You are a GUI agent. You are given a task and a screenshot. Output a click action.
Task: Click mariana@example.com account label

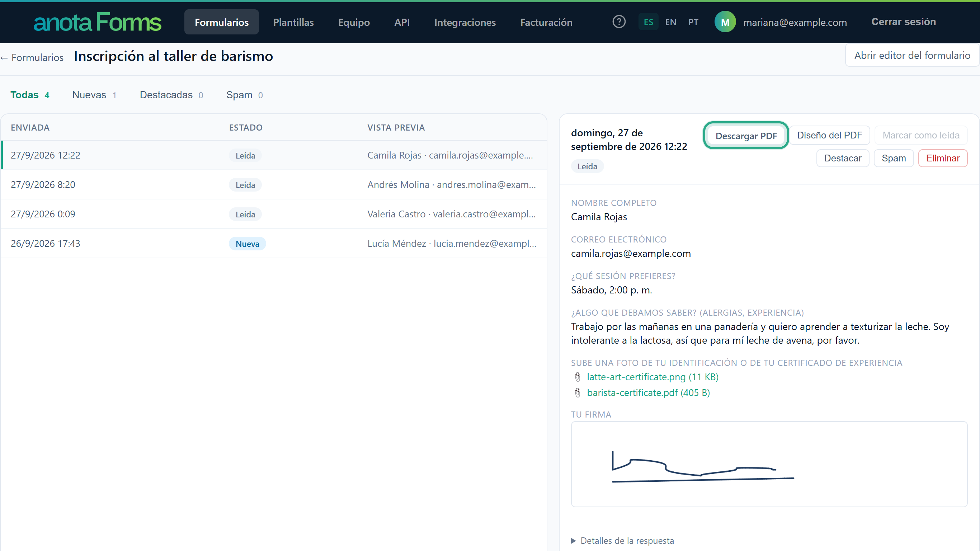(795, 22)
